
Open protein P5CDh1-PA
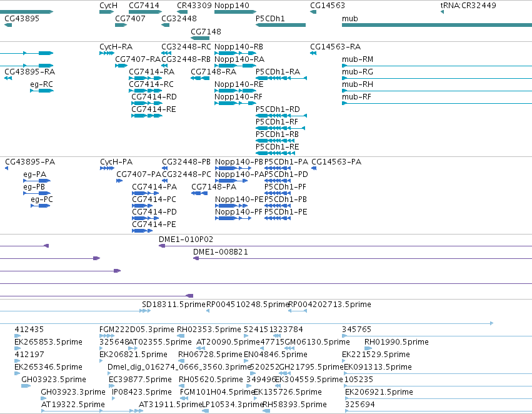pyautogui.click(x=277, y=168)
